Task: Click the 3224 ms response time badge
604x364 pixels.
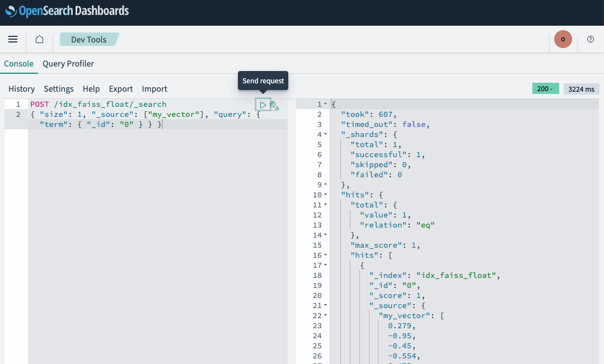Action: 581,89
